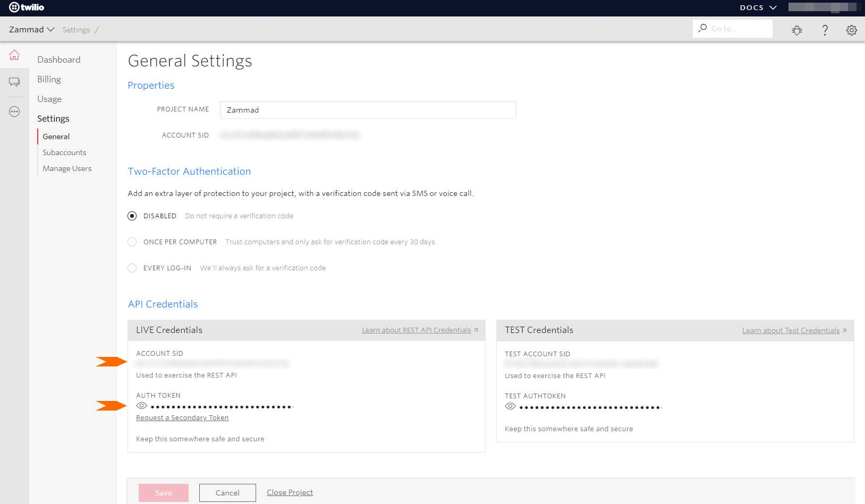Open Manage Users subitem
The image size is (865, 504).
67,168
